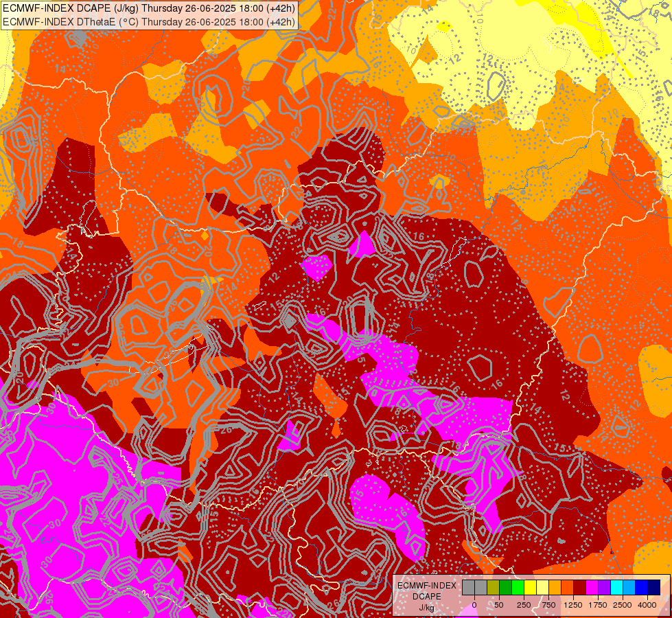Image resolution: width=672 pixels, height=618 pixels.
Task: Click the dark green legend swatch
Action: (506, 587)
